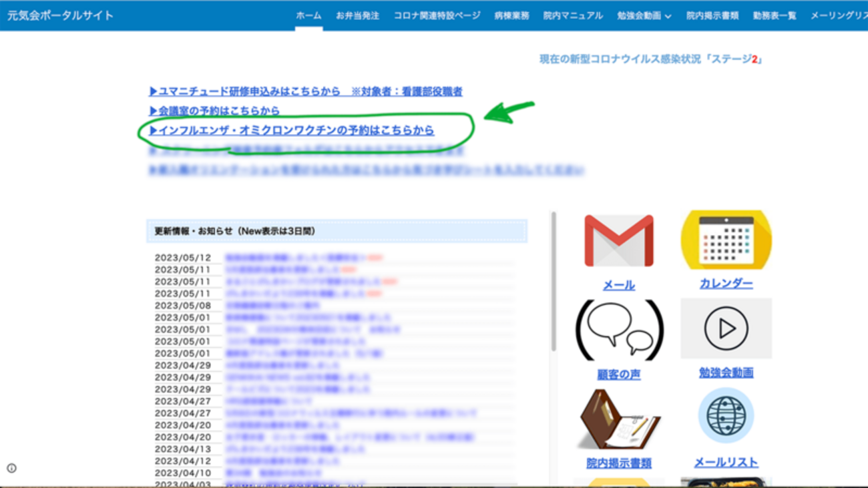Open 院内マニュアル menu item

coord(573,15)
